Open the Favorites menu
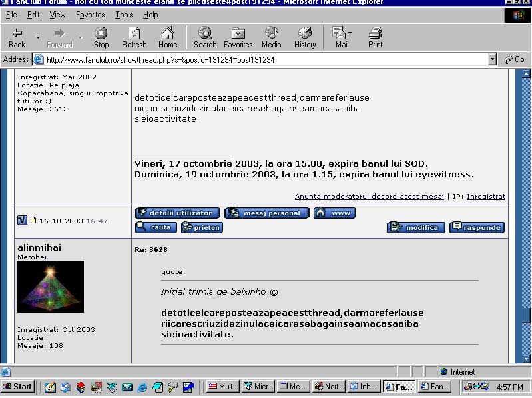The height and width of the screenshot is (398, 532). tap(90, 15)
